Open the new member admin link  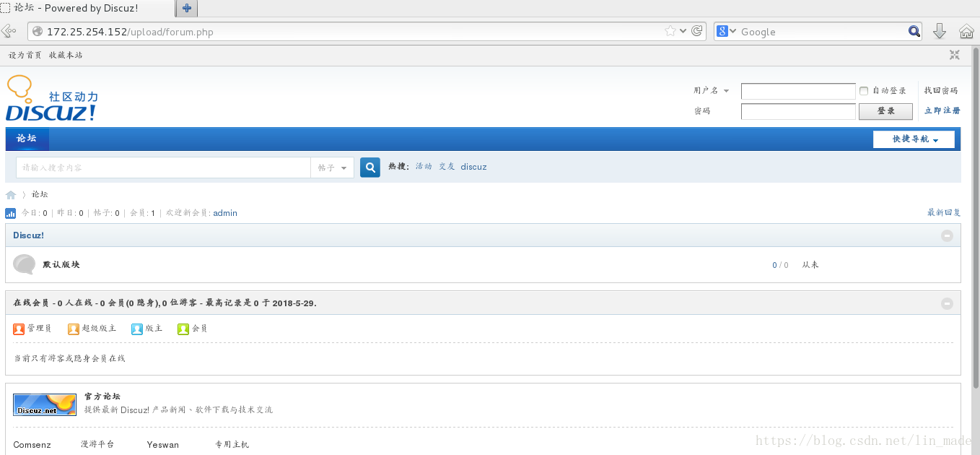coord(225,213)
